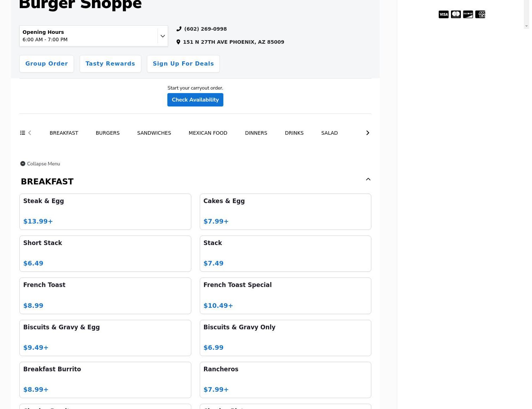Open the Steak & Egg menu item

(105, 212)
